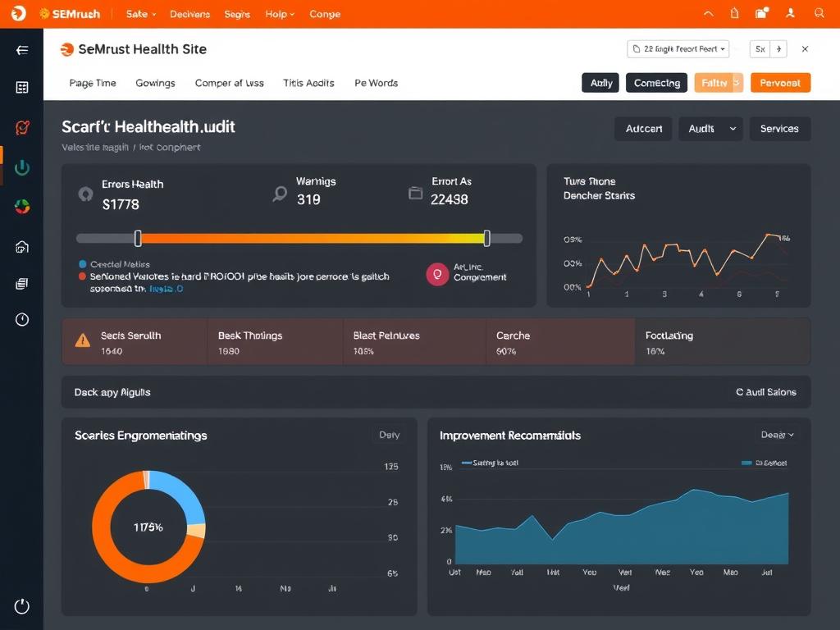Switch to the Pe Words tab
840x630 pixels.
pyautogui.click(x=376, y=83)
